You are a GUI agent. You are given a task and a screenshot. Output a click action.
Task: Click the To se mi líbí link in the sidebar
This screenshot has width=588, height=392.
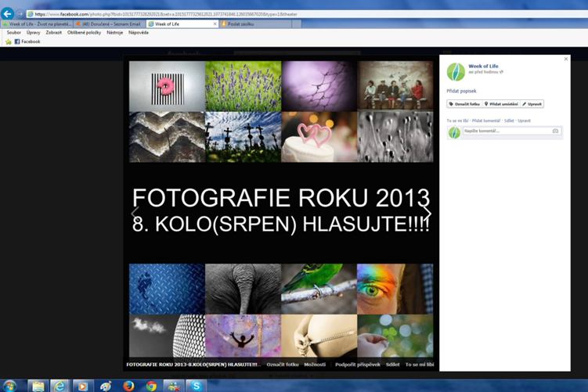point(457,120)
